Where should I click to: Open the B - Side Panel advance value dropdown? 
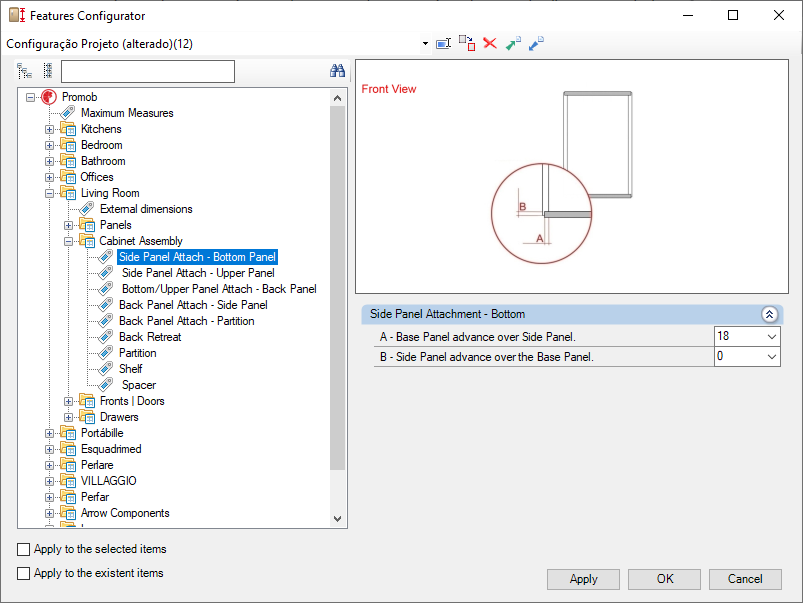(x=772, y=357)
